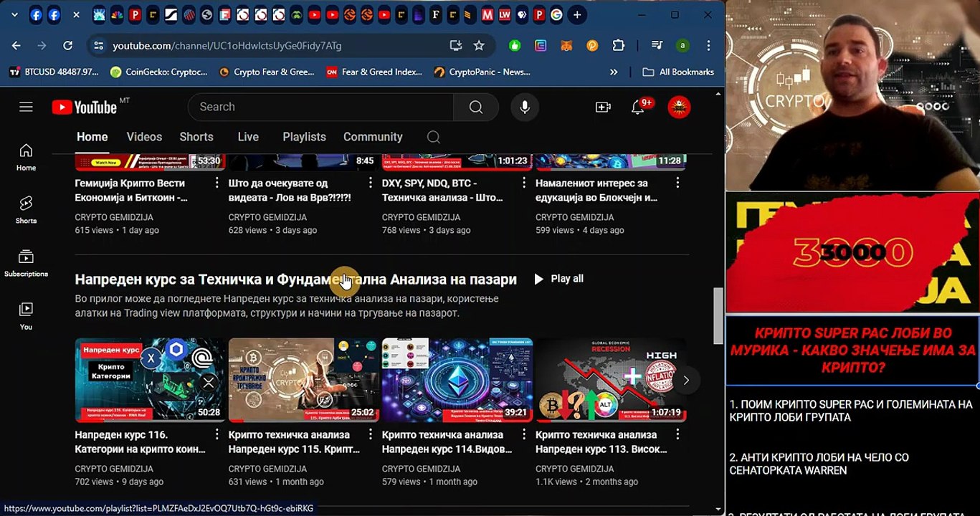Open the All Bookmarks folder
The width and height of the screenshot is (980, 516).
678,72
